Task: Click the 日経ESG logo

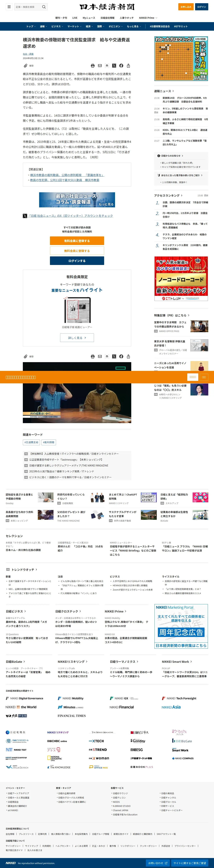Action: [136, 750]
